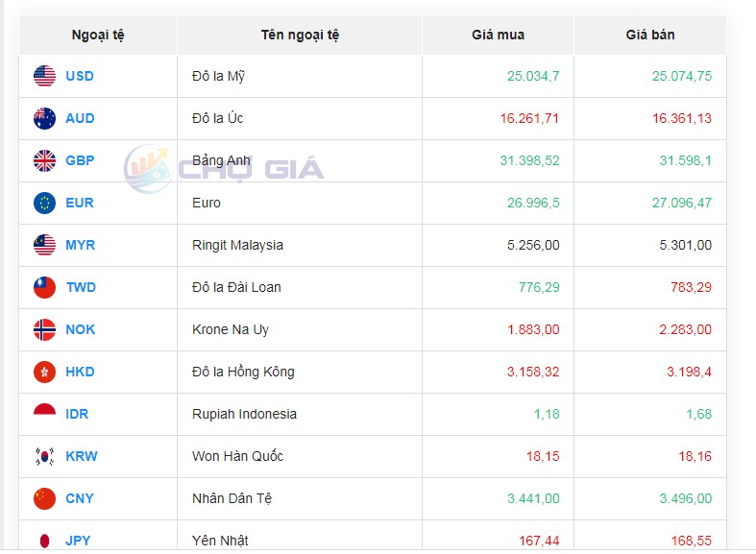Open the GBP currency link
The width and height of the screenshot is (756, 554).
[80, 160]
